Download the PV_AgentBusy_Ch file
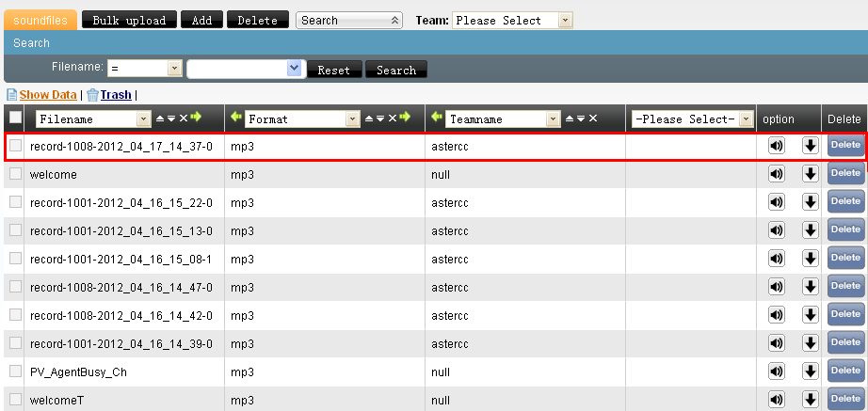Image resolution: width=868 pixels, height=411 pixels. (810, 371)
